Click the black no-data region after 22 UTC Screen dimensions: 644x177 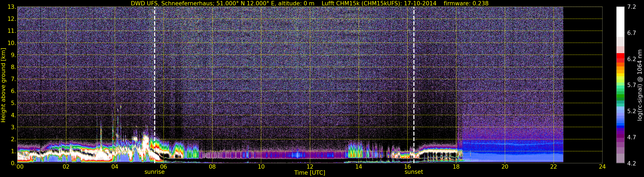tap(583, 85)
